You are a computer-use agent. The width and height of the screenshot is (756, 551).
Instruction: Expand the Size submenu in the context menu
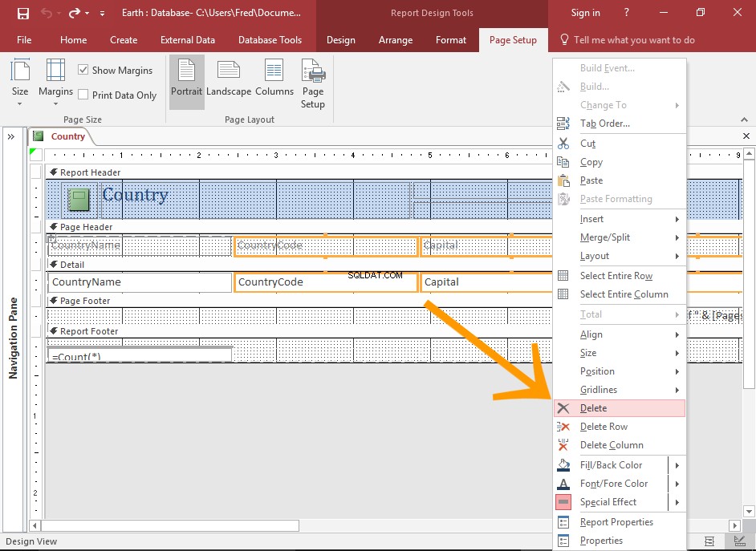619,353
